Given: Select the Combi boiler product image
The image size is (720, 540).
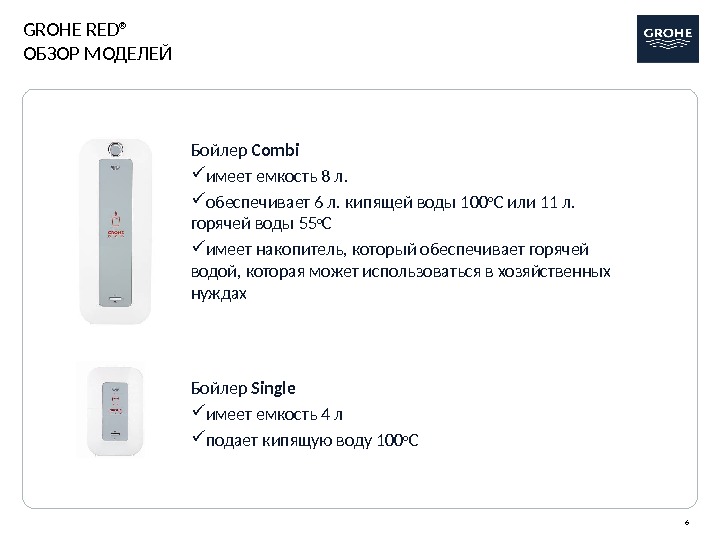Looking at the screenshot, I should pyautogui.click(x=115, y=232).
